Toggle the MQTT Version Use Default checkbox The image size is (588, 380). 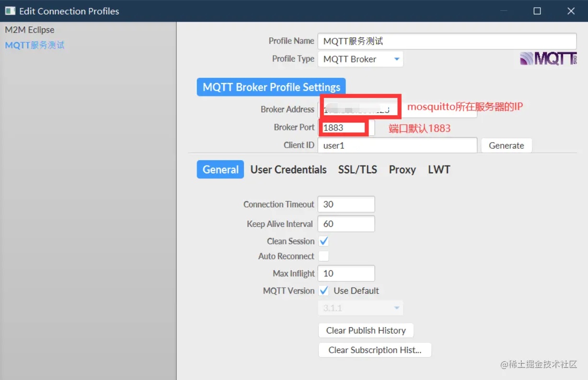pos(324,291)
